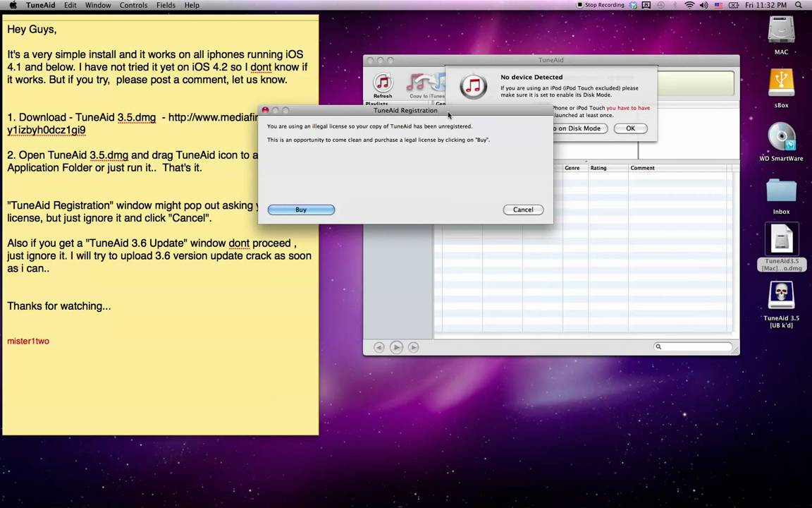Click the Bluetooth menu bar icon
812x508 pixels.
point(675,5)
